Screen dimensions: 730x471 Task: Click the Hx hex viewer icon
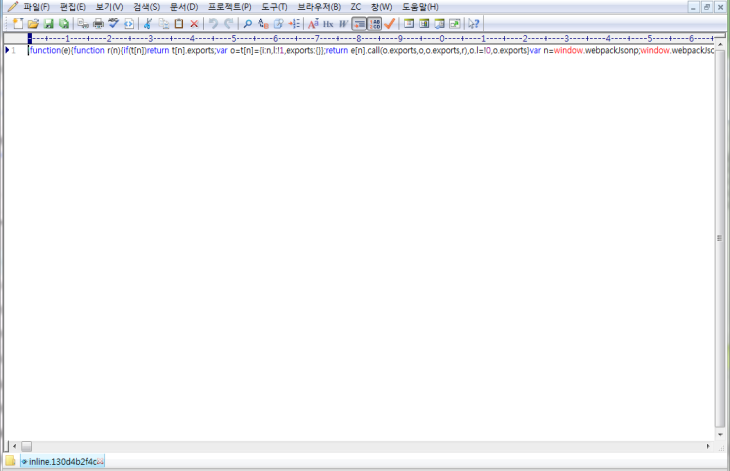(x=328, y=23)
